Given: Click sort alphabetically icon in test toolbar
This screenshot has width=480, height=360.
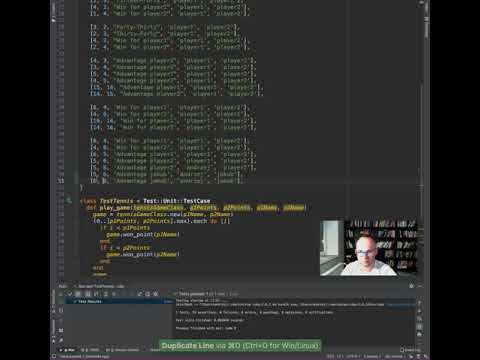Looking at the screenshot, I should (x=88, y=294).
